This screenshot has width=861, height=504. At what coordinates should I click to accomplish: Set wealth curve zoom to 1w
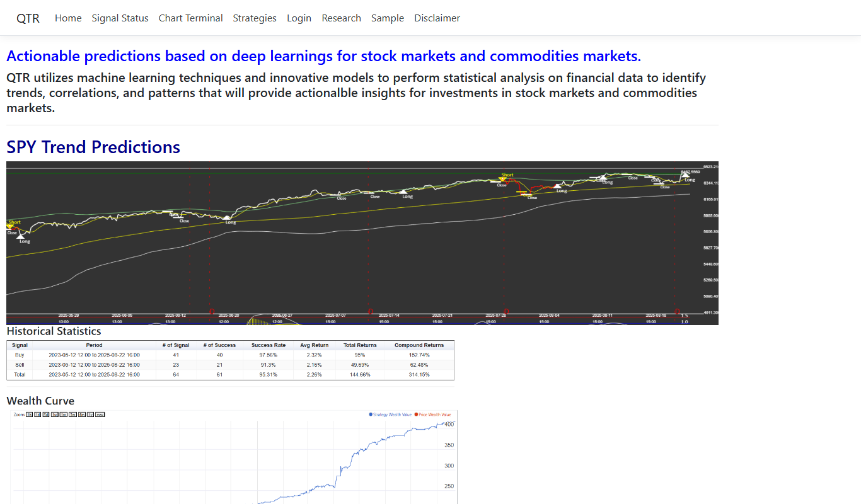point(55,415)
